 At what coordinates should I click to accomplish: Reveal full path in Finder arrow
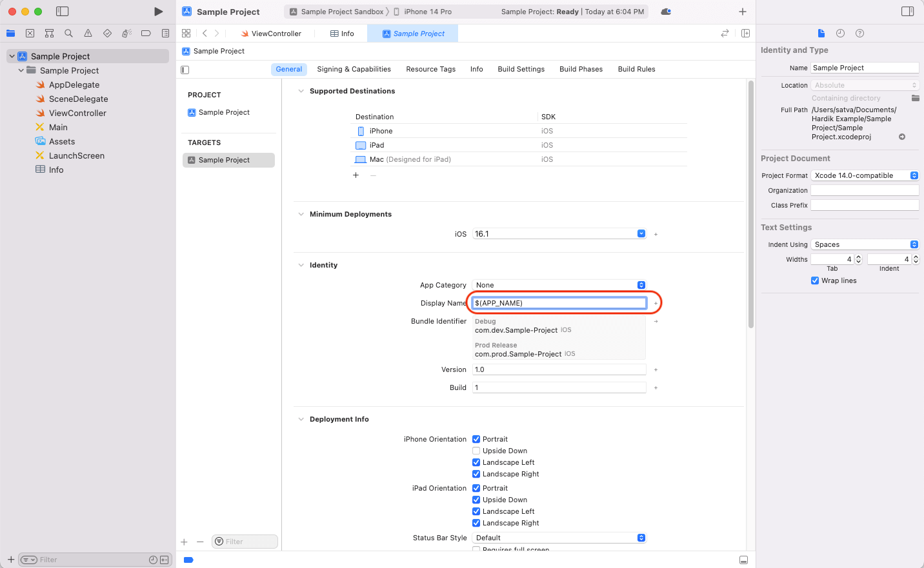(902, 137)
